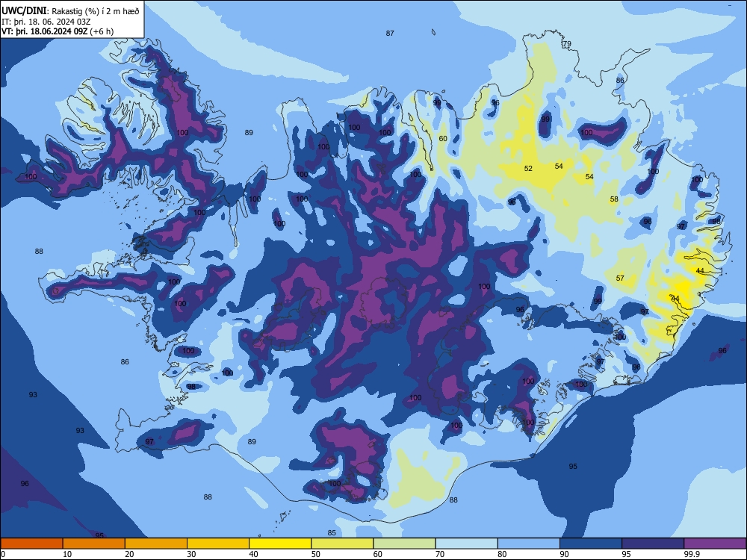This screenshot has height=560, width=747.
Task: Click the legend tick label '50'
Action: point(316,554)
